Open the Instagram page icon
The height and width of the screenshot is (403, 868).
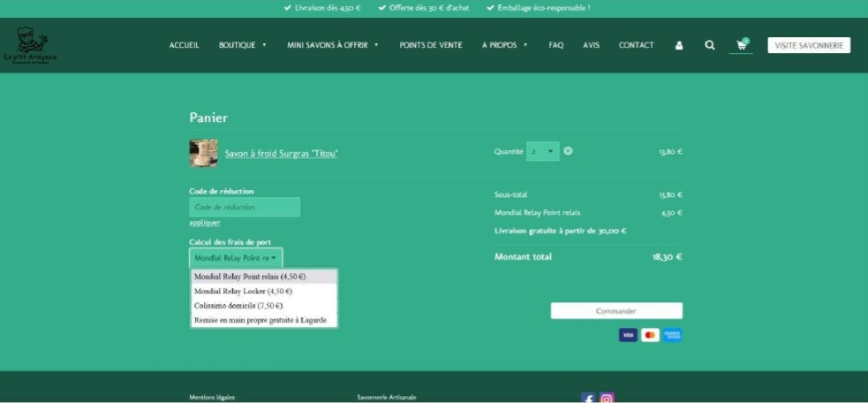point(607,398)
